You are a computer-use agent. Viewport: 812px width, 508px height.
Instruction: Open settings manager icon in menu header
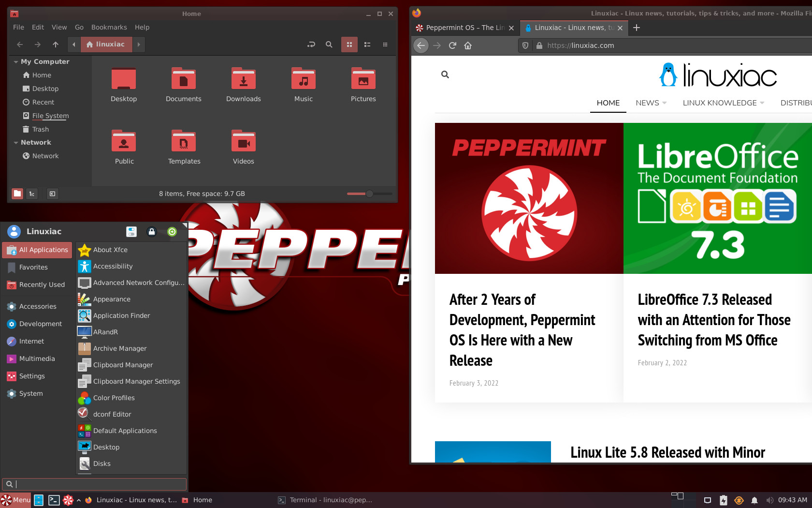tap(131, 232)
